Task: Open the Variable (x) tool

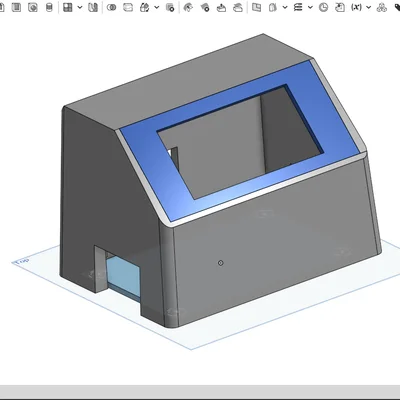Action: pos(356,7)
